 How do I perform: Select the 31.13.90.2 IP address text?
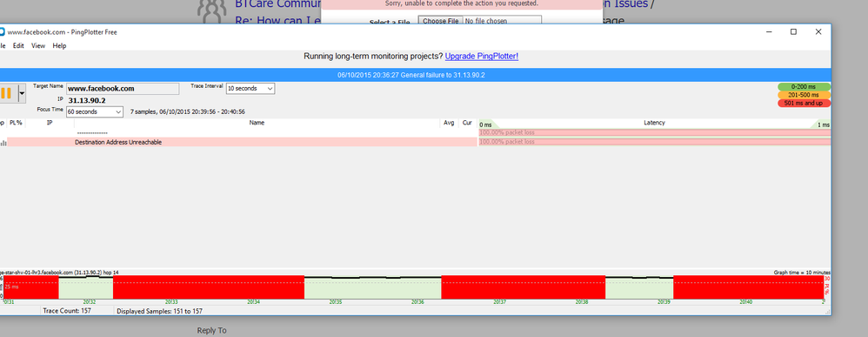pos(87,100)
